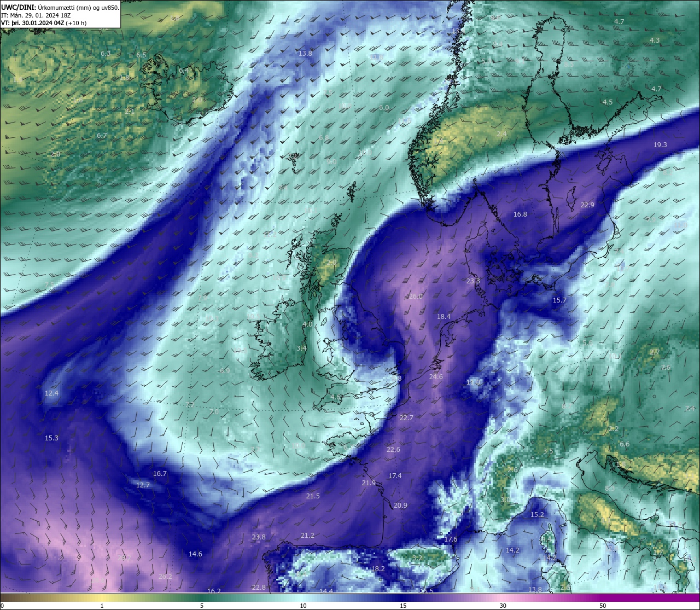The height and width of the screenshot is (610, 700).
Task: Select legend tick label 5
Action: coord(202,606)
